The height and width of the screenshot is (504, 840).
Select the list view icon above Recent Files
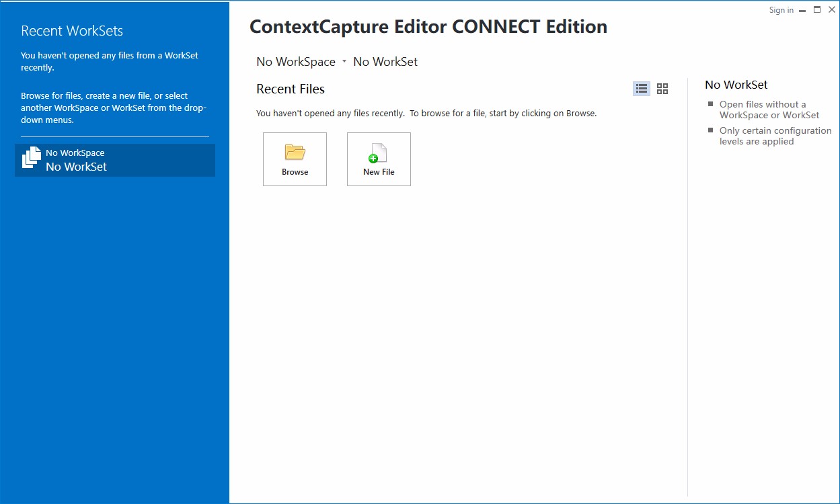[641, 88]
